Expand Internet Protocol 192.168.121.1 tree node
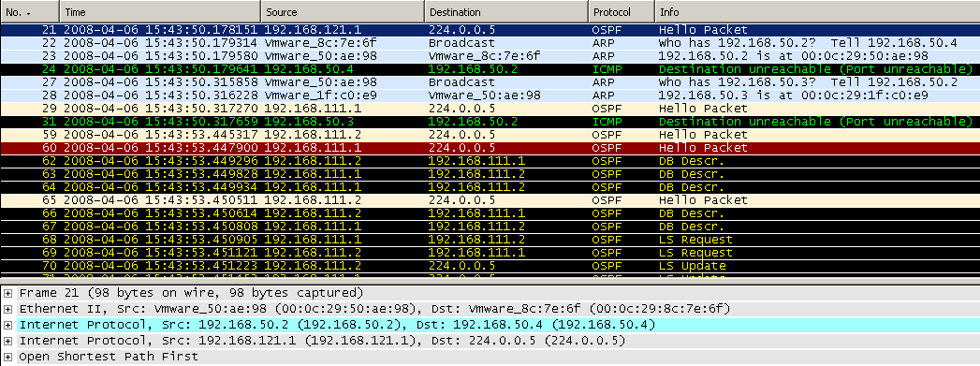The width and height of the screenshot is (980, 366). [x=8, y=341]
